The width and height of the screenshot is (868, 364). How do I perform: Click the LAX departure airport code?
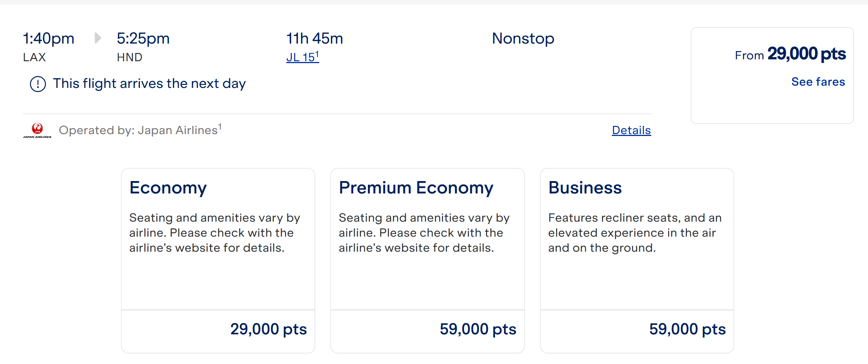click(x=34, y=57)
